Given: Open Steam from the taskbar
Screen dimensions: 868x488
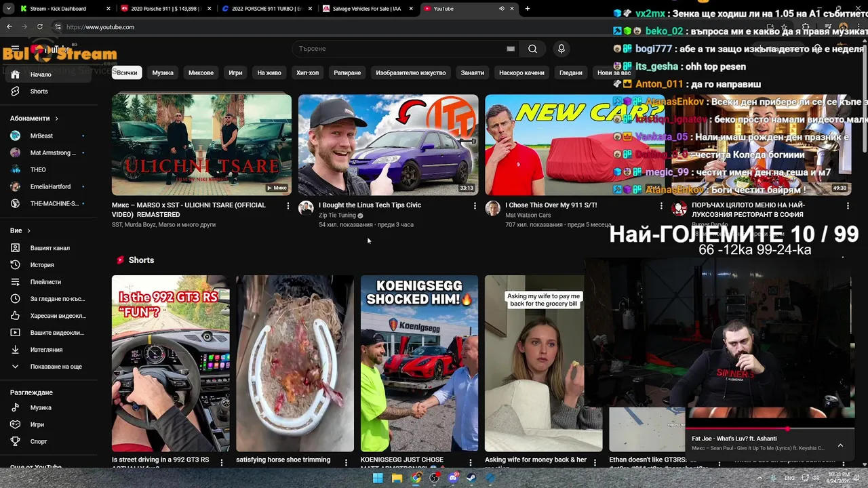Looking at the screenshot, I should pyautogui.click(x=472, y=478).
